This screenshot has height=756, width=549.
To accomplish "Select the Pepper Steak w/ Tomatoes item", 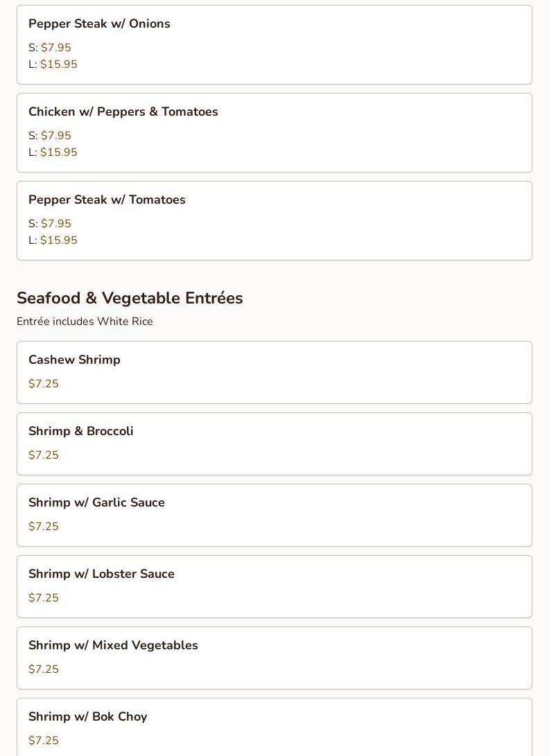I will coord(107,200).
